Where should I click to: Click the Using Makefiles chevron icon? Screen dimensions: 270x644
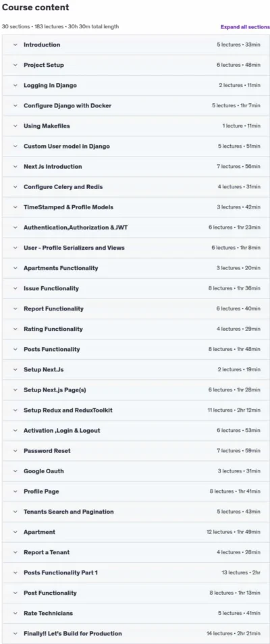16,126
